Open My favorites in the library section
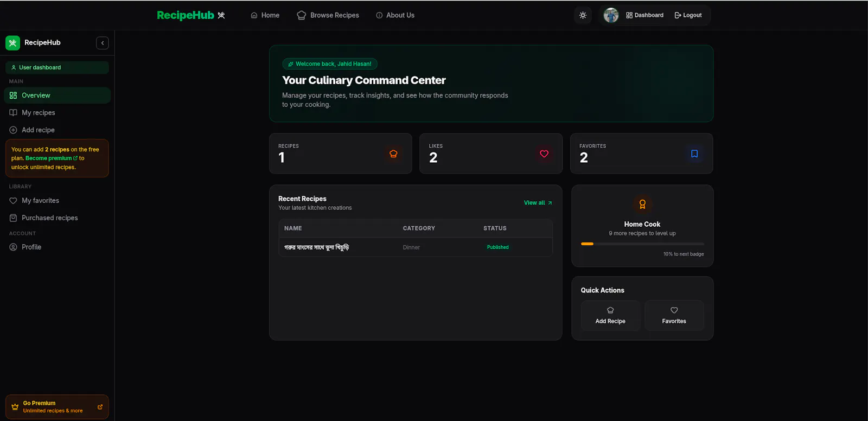Viewport: 868px width, 421px height. [x=58, y=201]
